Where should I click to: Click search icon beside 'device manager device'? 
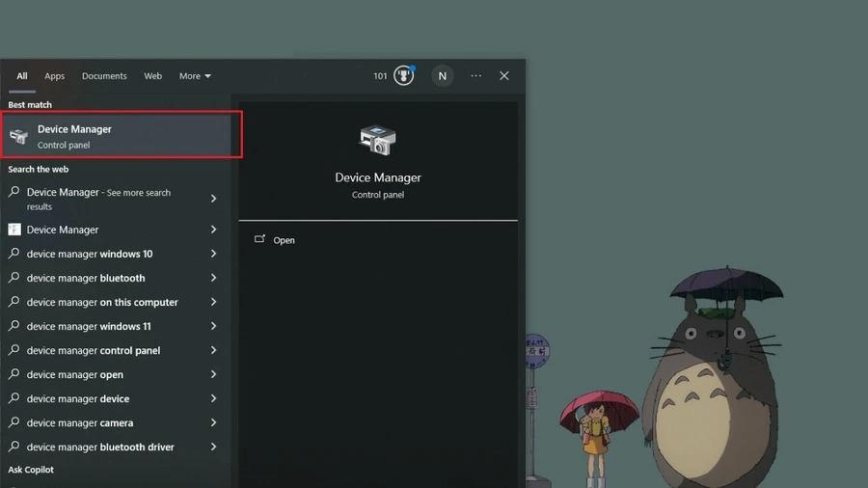(x=14, y=397)
